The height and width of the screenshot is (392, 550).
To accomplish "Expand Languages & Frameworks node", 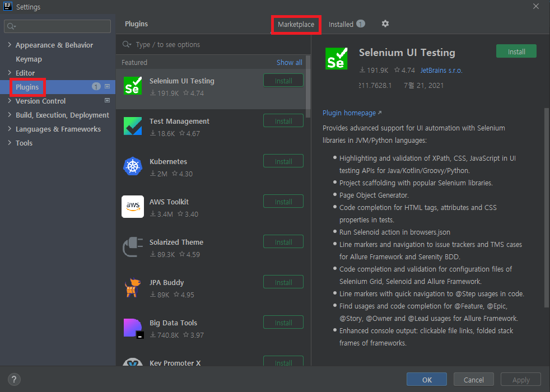I will click(10, 129).
